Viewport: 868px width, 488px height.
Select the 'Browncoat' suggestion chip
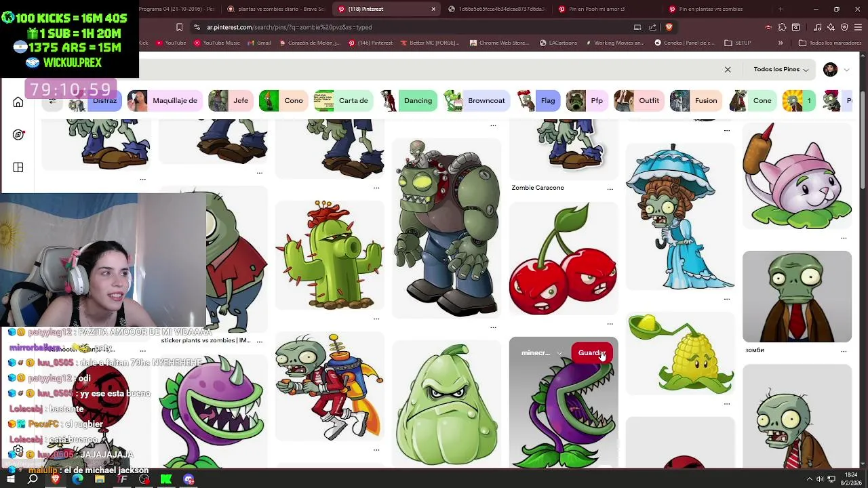(x=476, y=100)
